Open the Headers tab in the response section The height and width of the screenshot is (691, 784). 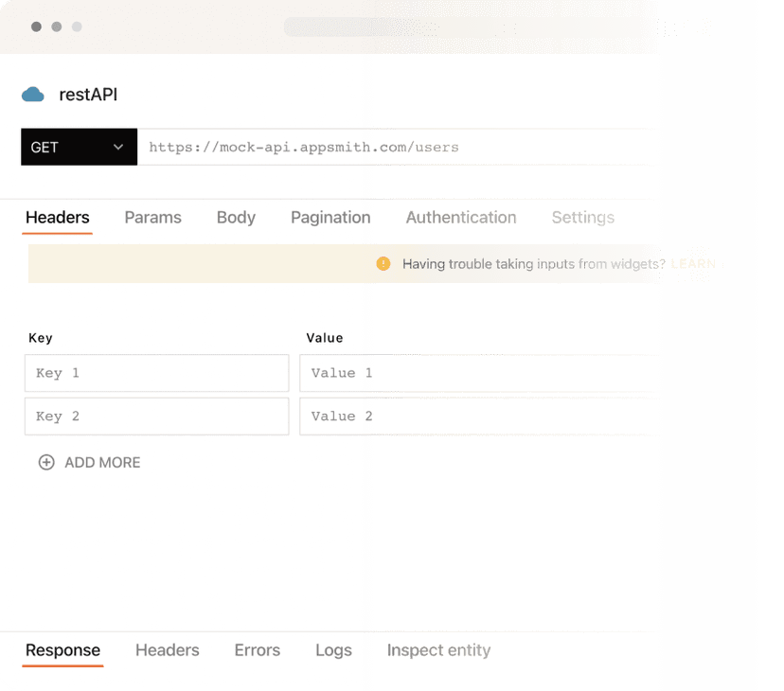pyautogui.click(x=168, y=650)
